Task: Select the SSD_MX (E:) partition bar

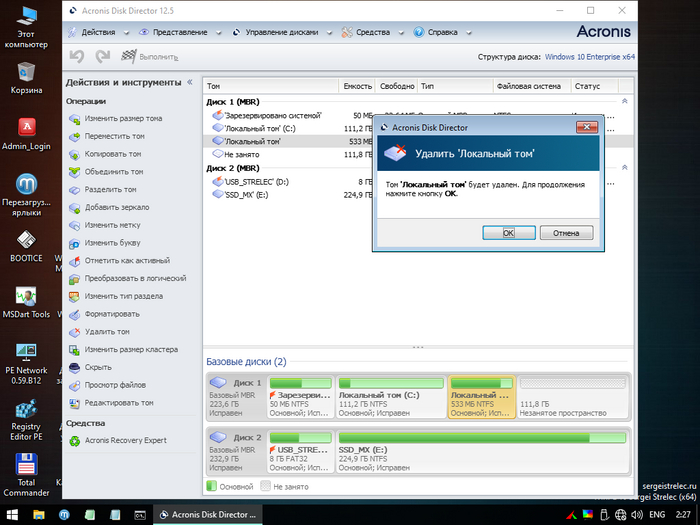Action: [482, 443]
